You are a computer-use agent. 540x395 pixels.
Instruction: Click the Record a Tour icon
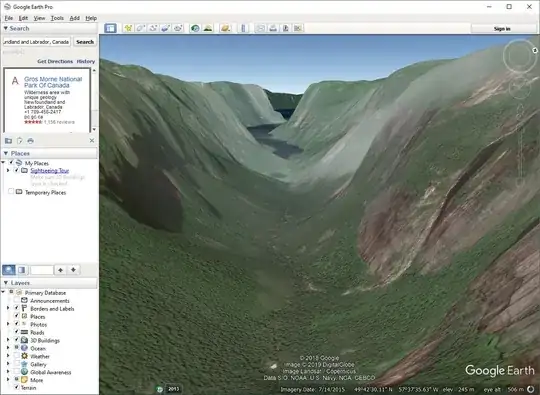click(178, 28)
